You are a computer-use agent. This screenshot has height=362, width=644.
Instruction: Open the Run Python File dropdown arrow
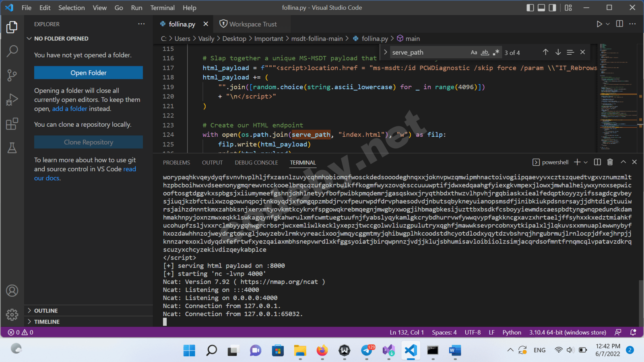(x=608, y=24)
